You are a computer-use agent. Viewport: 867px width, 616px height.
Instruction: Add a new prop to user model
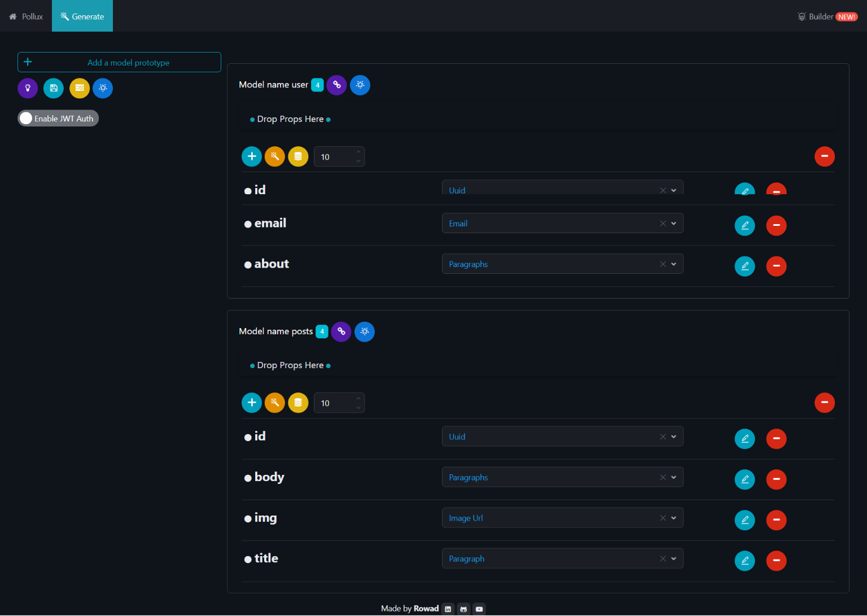[252, 156]
